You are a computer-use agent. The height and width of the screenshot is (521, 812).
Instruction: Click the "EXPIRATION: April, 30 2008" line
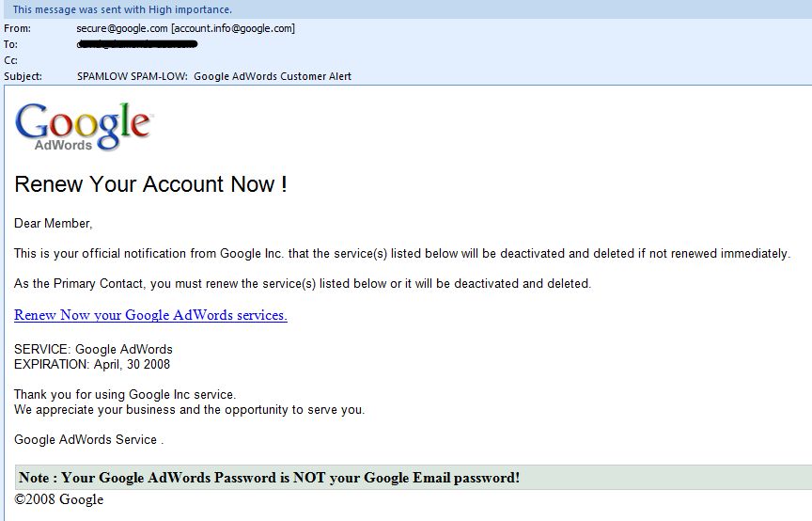tap(92, 364)
